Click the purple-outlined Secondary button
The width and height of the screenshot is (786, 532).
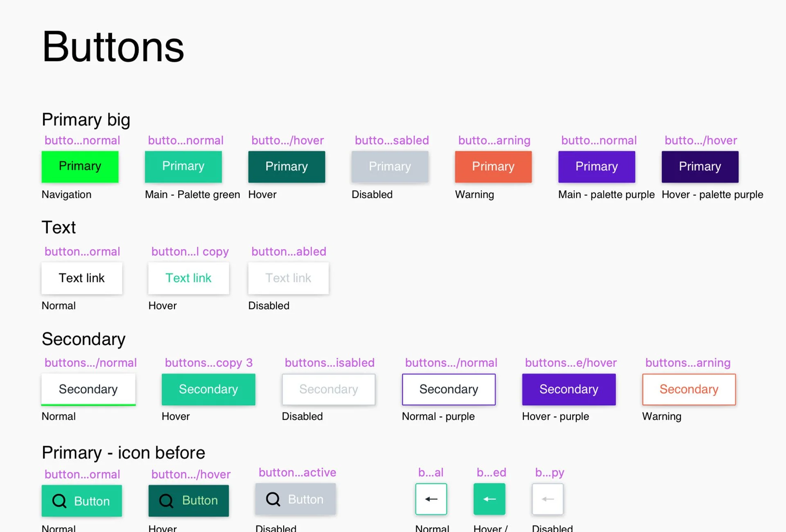[449, 389]
